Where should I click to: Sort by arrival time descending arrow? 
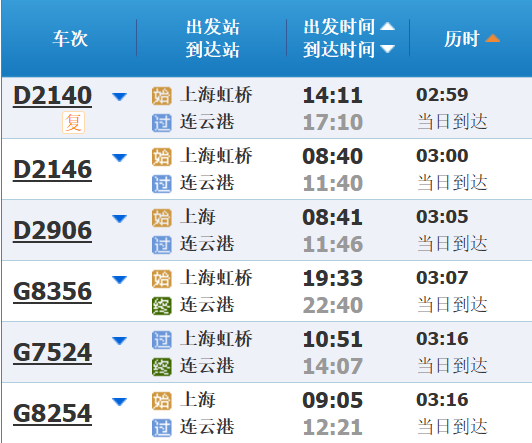click(x=387, y=49)
